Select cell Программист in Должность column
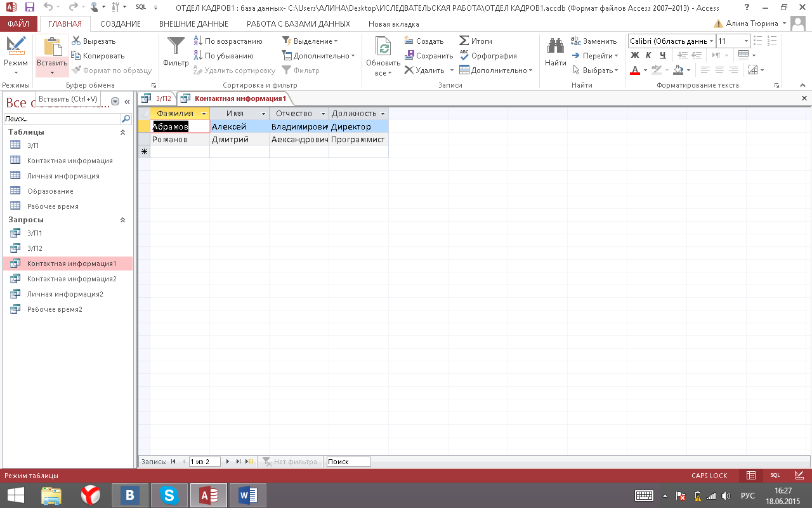 coord(358,139)
